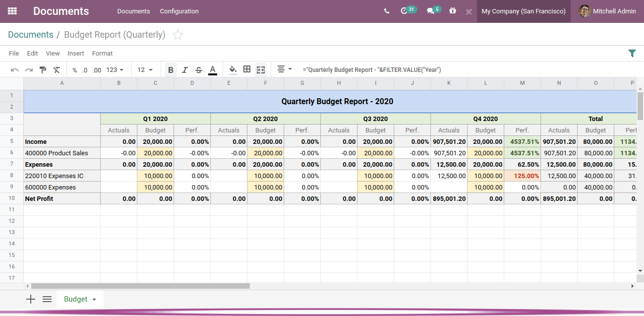Open the borders tool
The height and width of the screenshot is (316, 644).
[x=247, y=69]
